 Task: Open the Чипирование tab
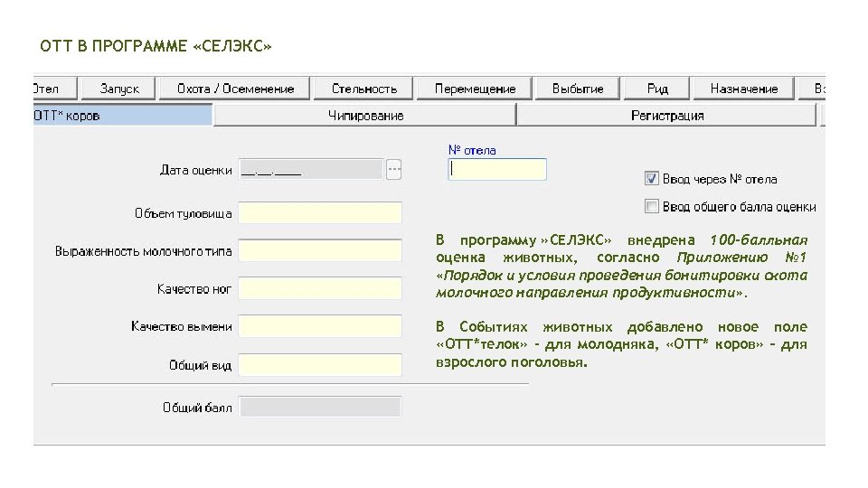pos(365,116)
